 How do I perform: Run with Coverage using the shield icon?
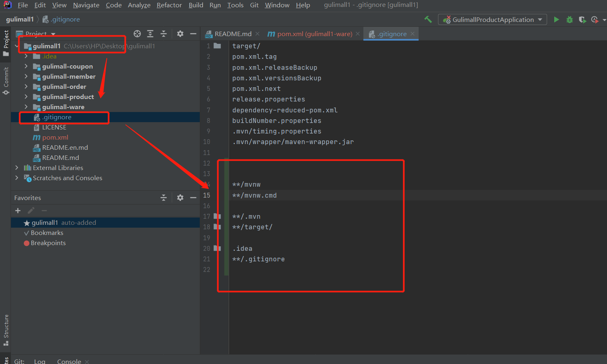[582, 19]
